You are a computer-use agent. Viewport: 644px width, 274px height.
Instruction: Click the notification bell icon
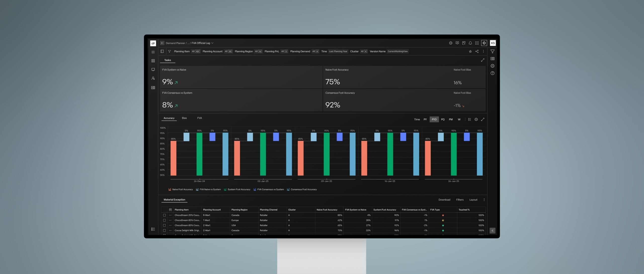470,43
